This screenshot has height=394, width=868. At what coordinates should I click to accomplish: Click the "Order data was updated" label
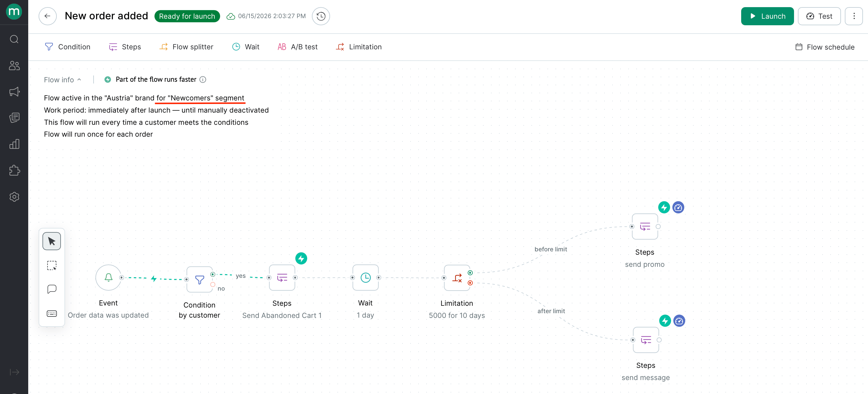coord(108,315)
